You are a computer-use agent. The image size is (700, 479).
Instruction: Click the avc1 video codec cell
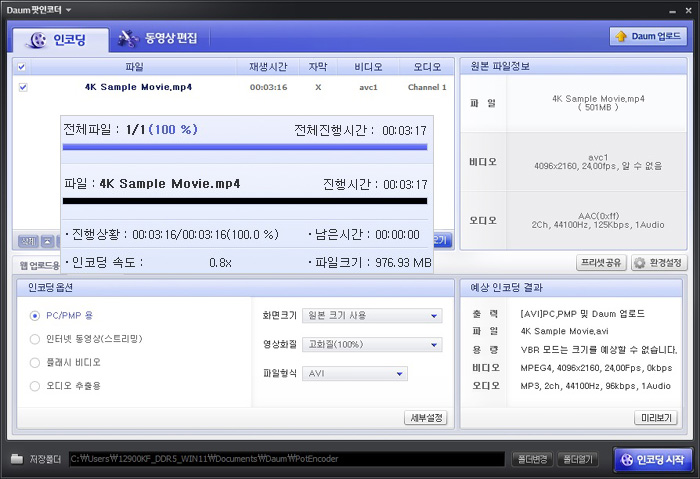pos(368,87)
